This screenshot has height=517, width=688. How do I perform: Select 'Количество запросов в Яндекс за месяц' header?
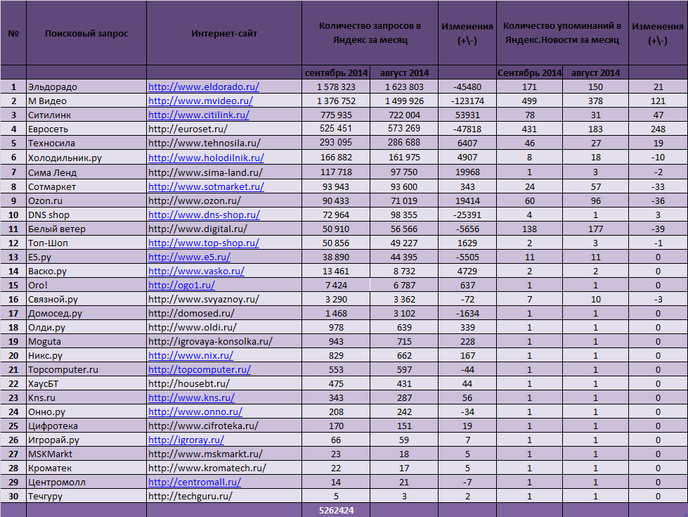(x=370, y=33)
